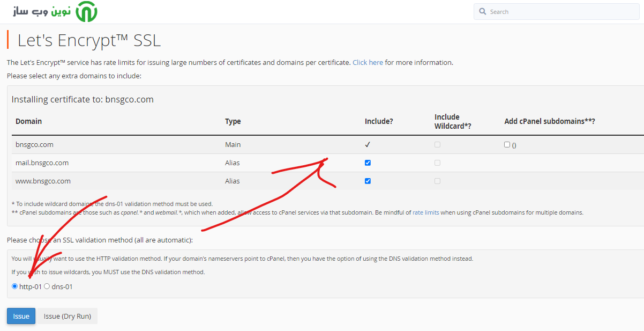Click the Persian site name text in header
The image size is (644, 331).
point(42,11)
